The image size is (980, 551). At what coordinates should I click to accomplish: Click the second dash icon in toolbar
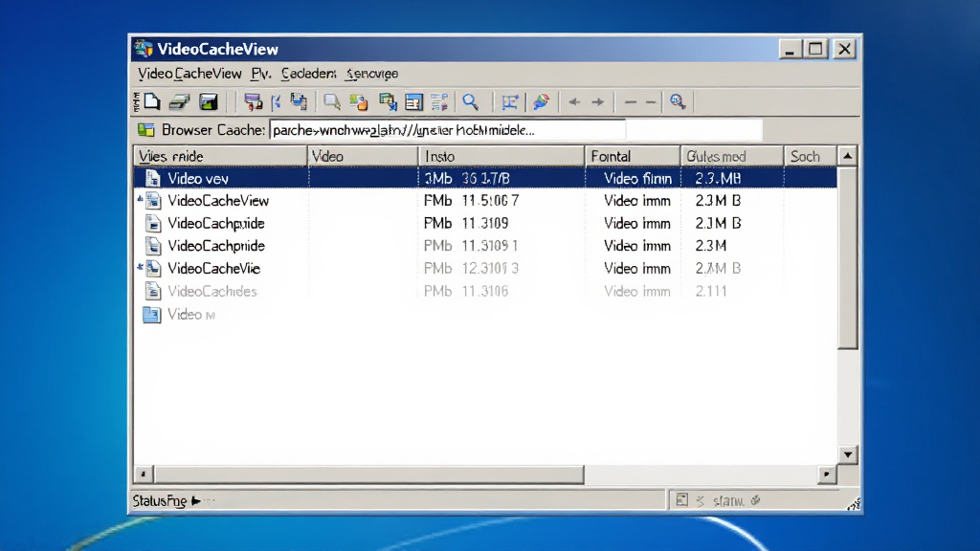pyautogui.click(x=651, y=102)
